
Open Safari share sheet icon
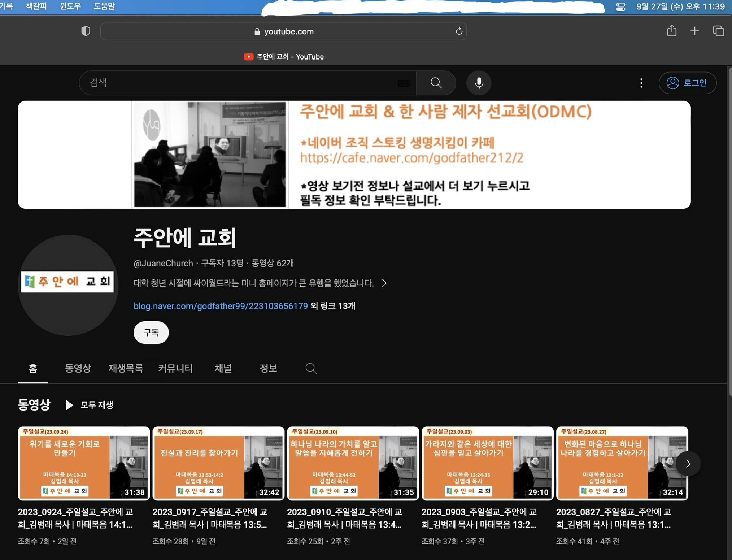(x=671, y=31)
